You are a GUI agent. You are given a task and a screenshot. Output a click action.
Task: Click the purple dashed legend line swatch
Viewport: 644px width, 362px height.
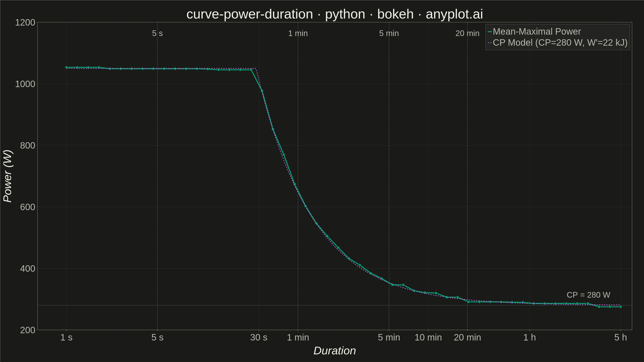(490, 43)
